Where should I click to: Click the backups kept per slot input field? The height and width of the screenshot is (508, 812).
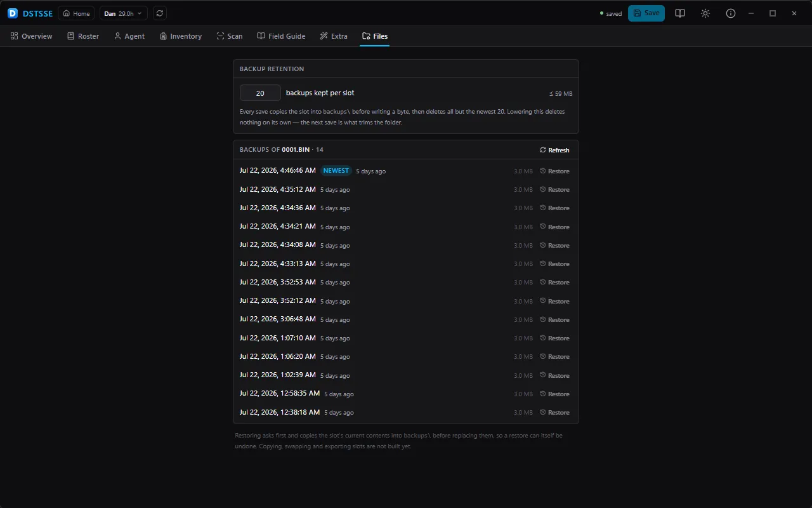[260, 93]
